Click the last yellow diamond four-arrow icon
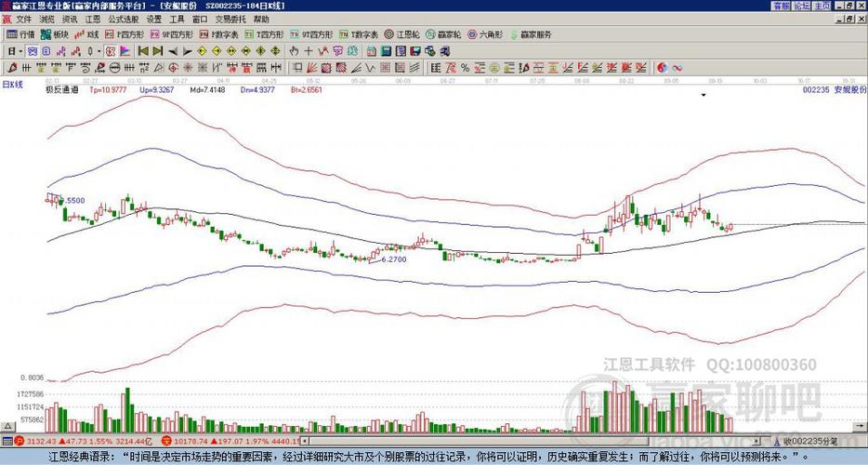The width and height of the screenshot is (868, 465). pos(275,51)
